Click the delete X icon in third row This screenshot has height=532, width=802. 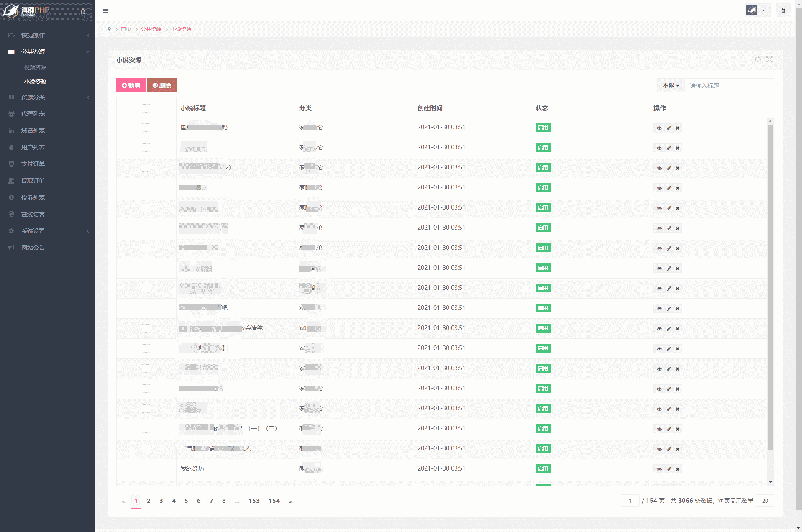[678, 168]
